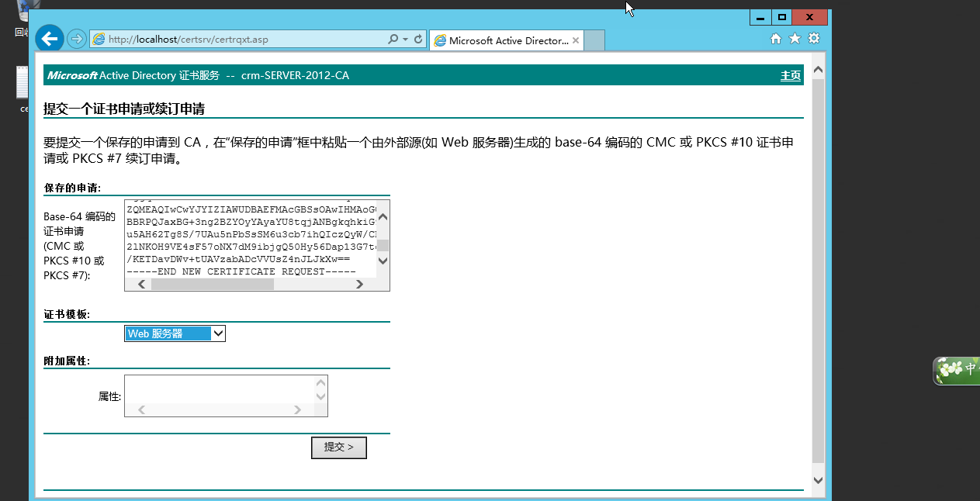This screenshot has height=501, width=980.
Task: Click the request textarea horizontal scrollbar thumb
Action: click(x=213, y=285)
